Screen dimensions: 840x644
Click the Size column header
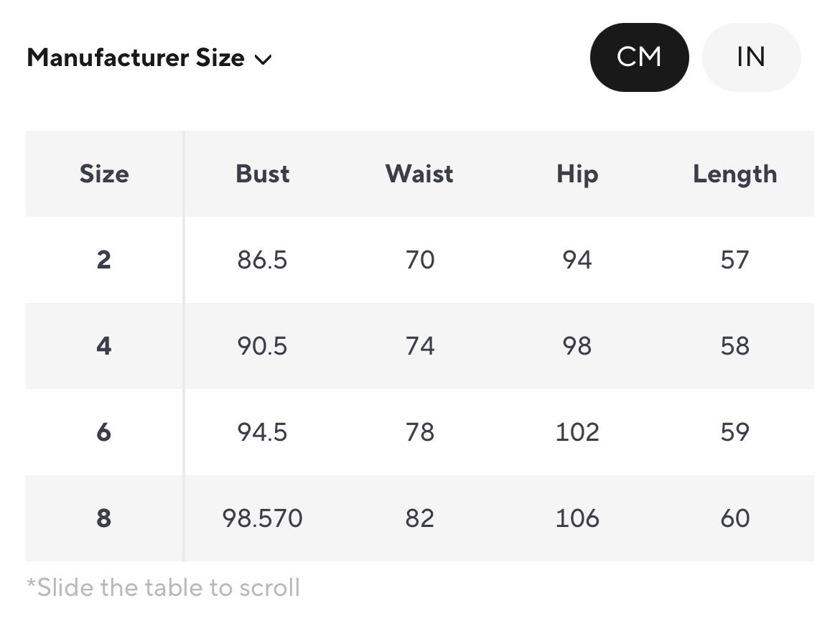[104, 174]
